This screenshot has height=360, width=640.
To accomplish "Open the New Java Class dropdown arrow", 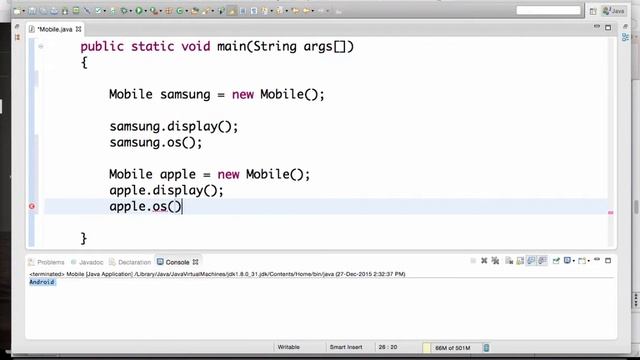I will pyautogui.click(x=187, y=11).
